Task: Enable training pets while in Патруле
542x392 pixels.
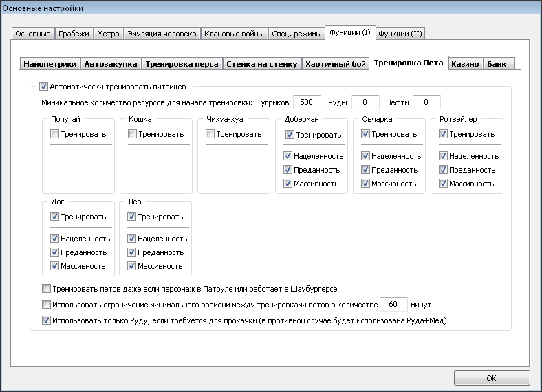Action: 46,288
